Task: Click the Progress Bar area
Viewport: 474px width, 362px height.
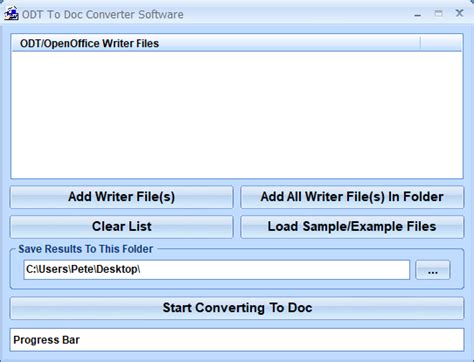Action: coord(237,340)
